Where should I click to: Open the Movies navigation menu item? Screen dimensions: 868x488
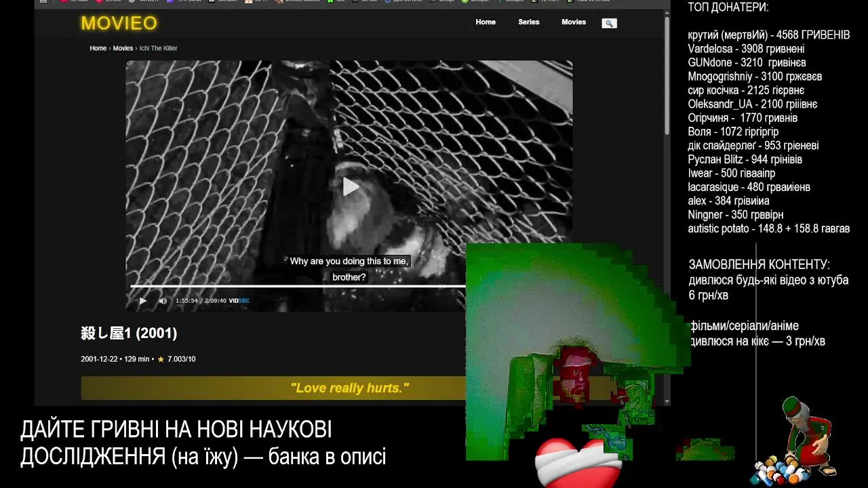(574, 22)
